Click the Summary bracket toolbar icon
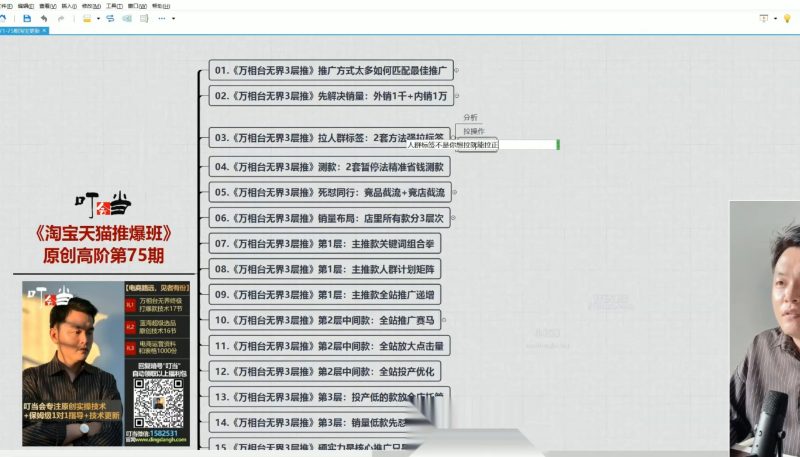Screen dimensions: 800x457 coord(144,18)
